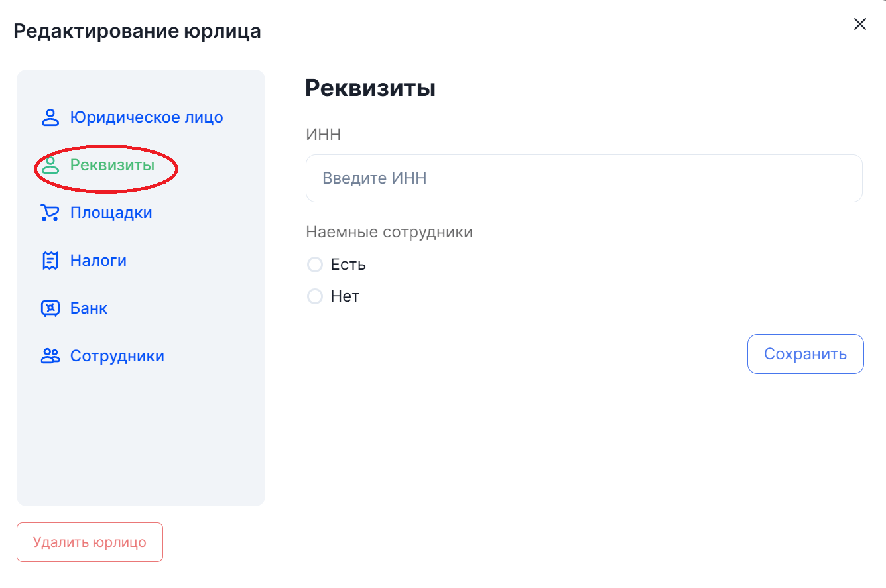
Task: Focus the Введите ИНН input field
Action: (x=584, y=178)
